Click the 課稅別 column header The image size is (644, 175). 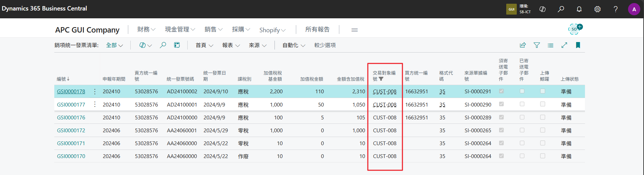[244, 79]
